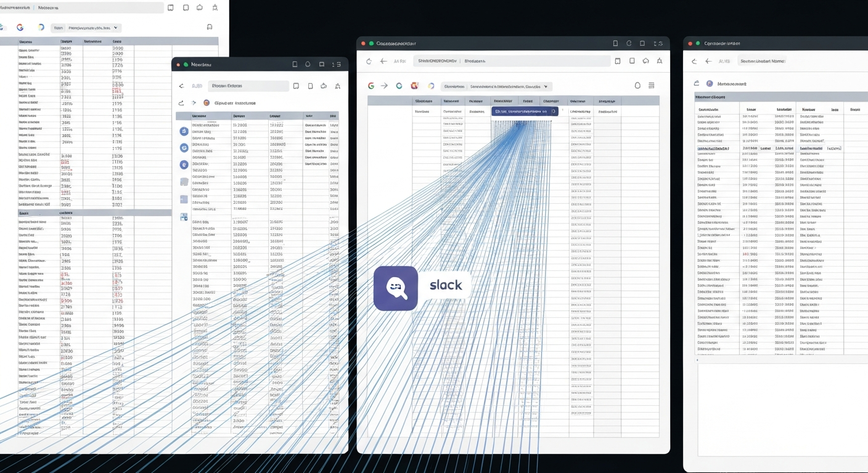The image size is (868, 473).
Task: Open hamburger menu icon in center window
Action: click(x=652, y=86)
